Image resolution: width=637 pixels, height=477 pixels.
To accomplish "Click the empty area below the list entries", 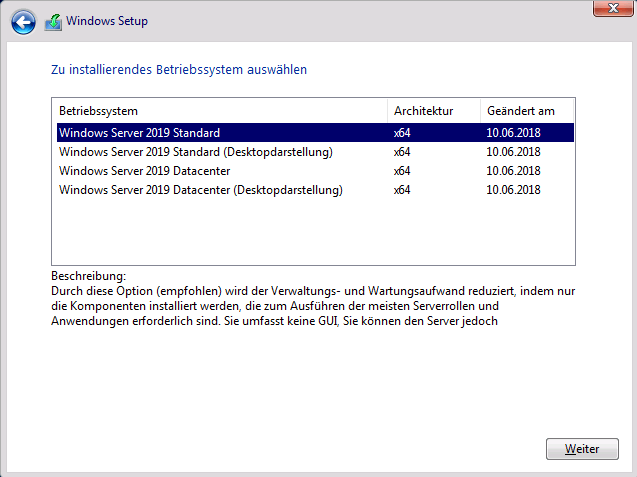I will (312, 232).
